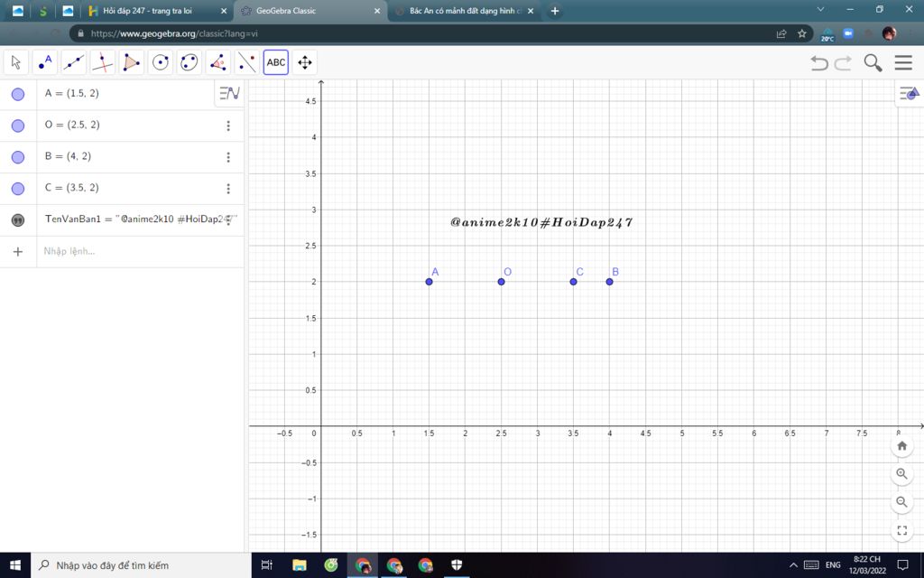The width and height of the screenshot is (924, 578).
Task: Open File Explorer from the taskbar
Action: 300,565
